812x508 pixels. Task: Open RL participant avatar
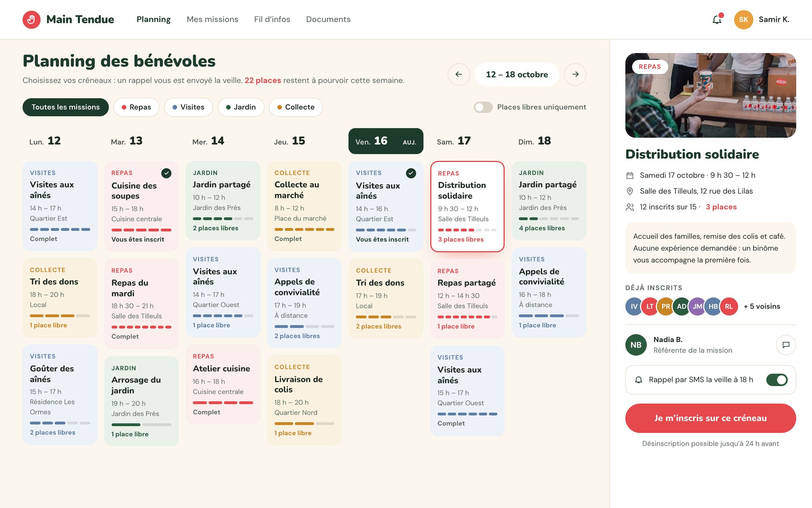click(x=729, y=306)
